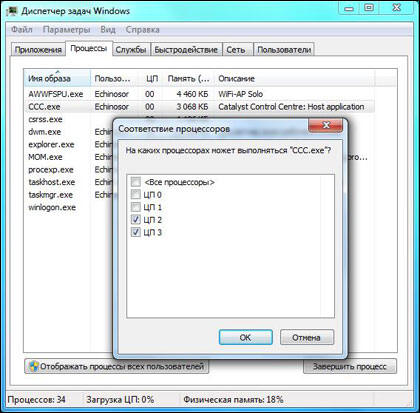Image resolution: width=420 pixels, height=413 pixels.
Task: Select the CCC.exe process row
Action: coord(200,107)
